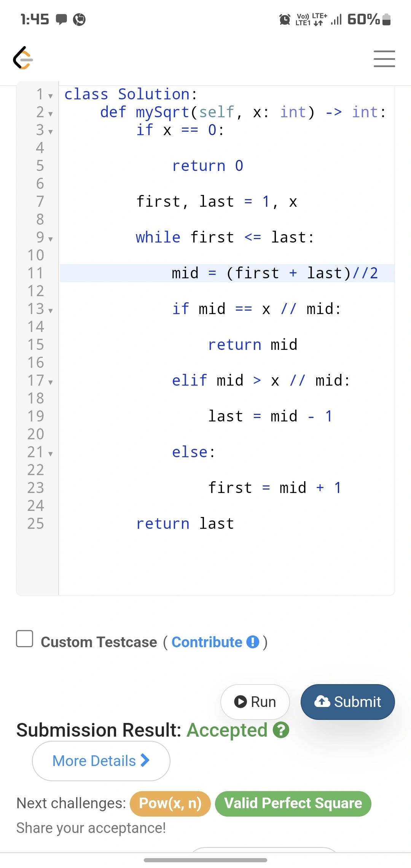Open the LeetCode logo home link
The height and width of the screenshot is (868, 411).
tap(23, 58)
